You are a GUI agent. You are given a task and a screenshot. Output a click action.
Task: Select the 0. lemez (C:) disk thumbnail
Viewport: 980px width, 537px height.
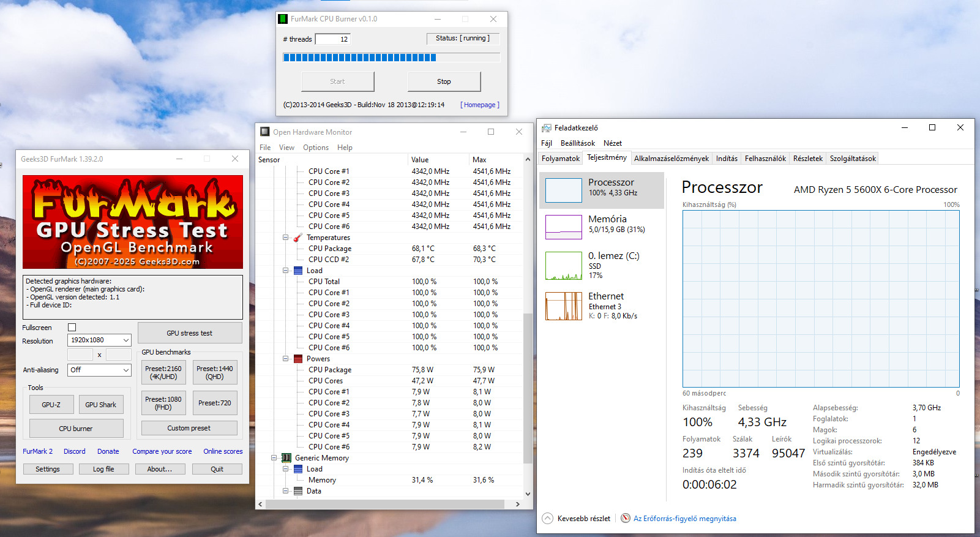[x=564, y=266]
